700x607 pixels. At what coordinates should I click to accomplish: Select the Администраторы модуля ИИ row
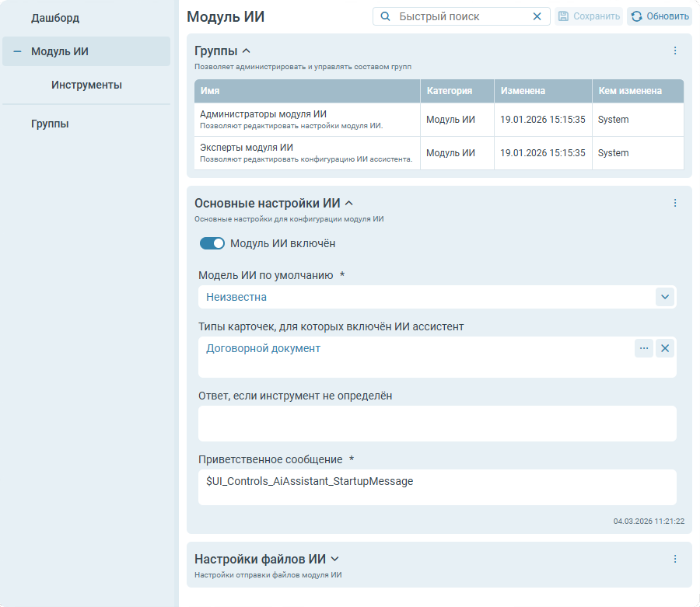pyautogui.click(x=439, y=120)
